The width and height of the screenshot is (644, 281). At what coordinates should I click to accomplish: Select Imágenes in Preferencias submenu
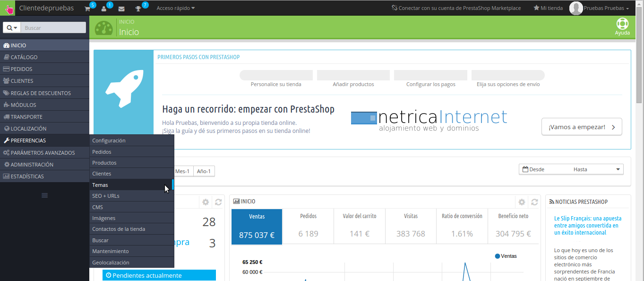click(132, 218)
